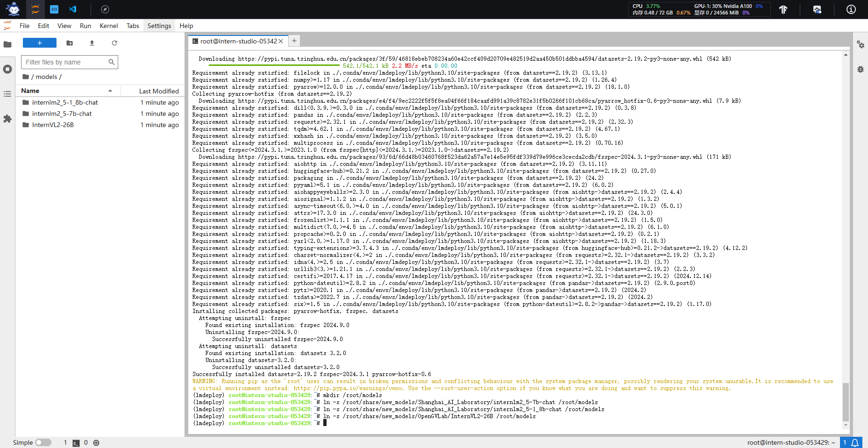The width and height of the screenshot is (868, 448).
Task: Open the Table of Contents sidebar
Action: coord(7,94)
